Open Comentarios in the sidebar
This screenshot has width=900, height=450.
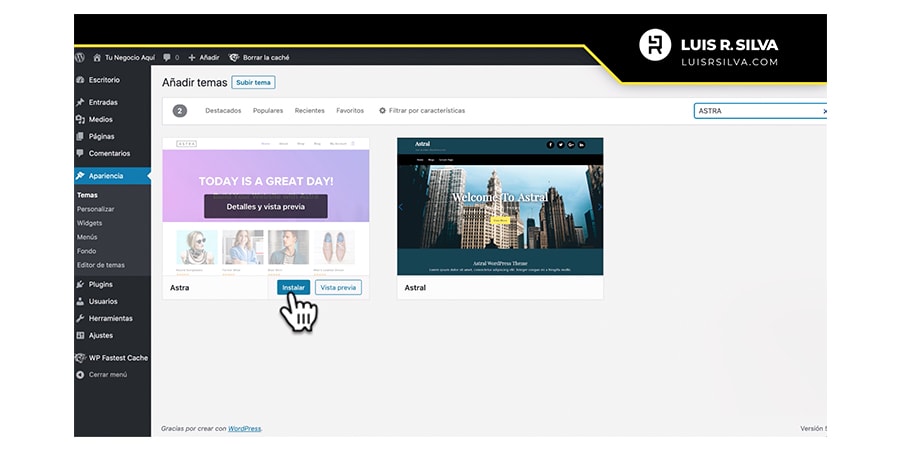pyautogui.click(x=109, y=153)
